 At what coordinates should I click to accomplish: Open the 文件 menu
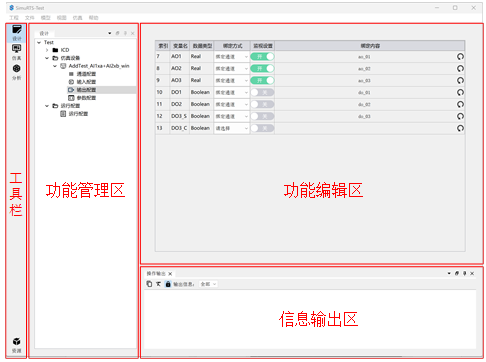coord(30,18)
